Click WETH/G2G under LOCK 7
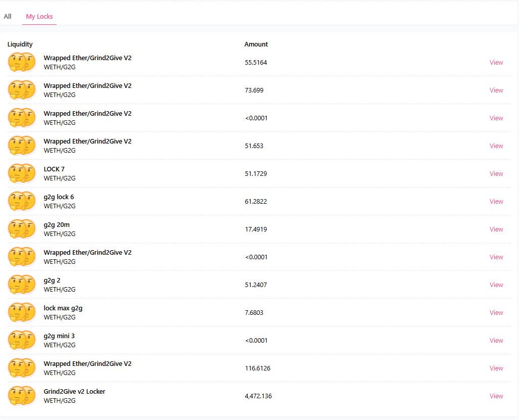Screen dimensions: 519x420 tap(60, 178)
